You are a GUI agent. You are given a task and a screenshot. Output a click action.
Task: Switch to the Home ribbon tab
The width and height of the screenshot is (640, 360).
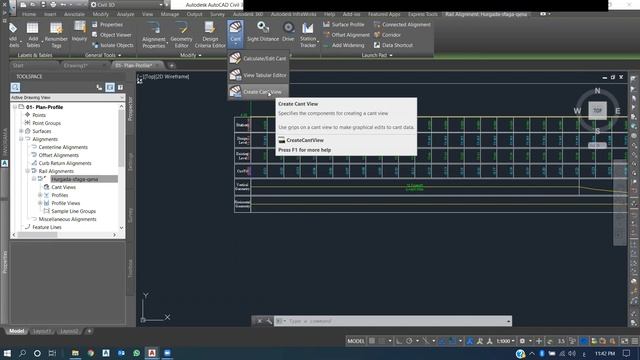[x=29, y=14]
